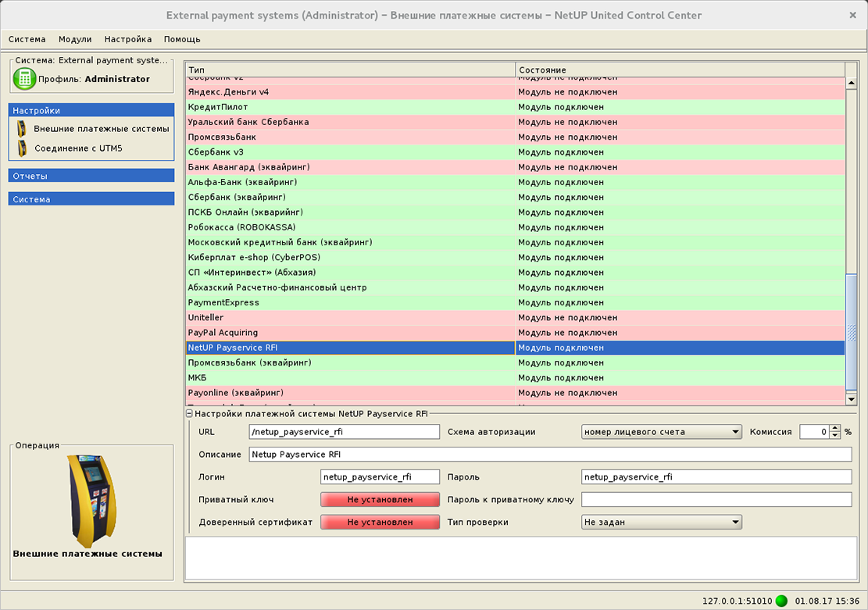Screen dimensions: 868x610
Task: Click the scroll down arrow of the table
Action: (x=852, y=398)
